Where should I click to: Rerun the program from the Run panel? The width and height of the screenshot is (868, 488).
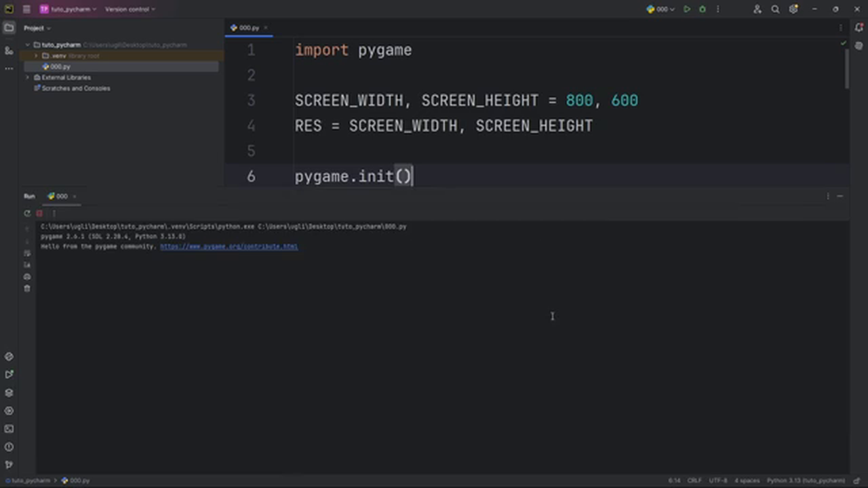[27, 213]
